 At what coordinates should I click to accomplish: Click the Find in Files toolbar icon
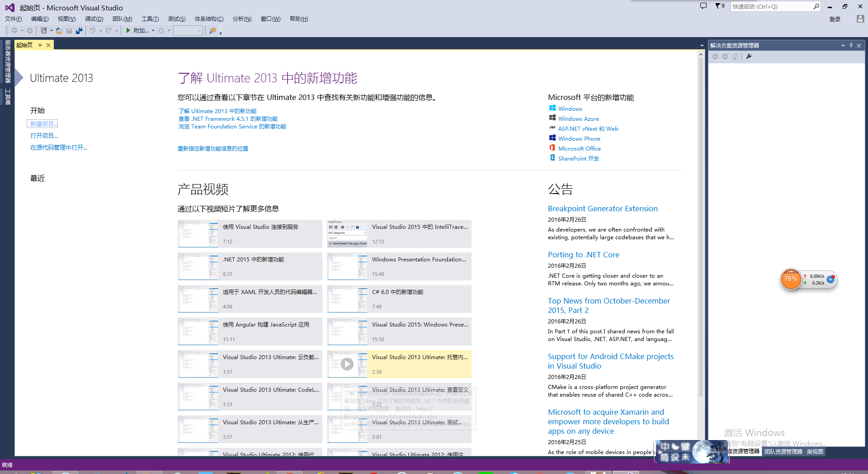point(212,31)
